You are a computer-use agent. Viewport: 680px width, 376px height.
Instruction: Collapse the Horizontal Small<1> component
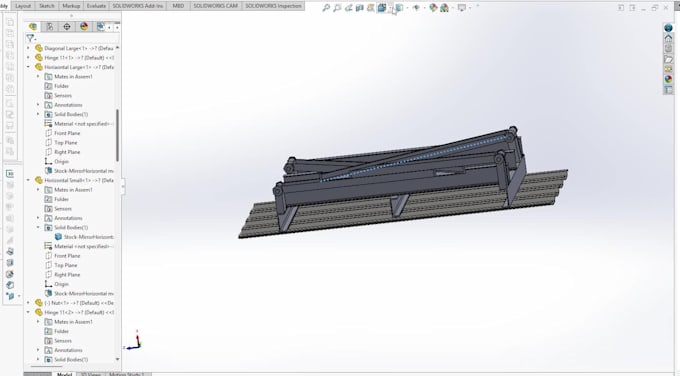point(29,180)
